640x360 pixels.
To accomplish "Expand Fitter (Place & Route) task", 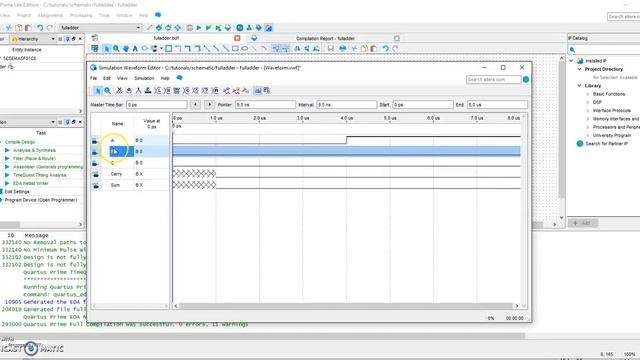I will point(7,158).
